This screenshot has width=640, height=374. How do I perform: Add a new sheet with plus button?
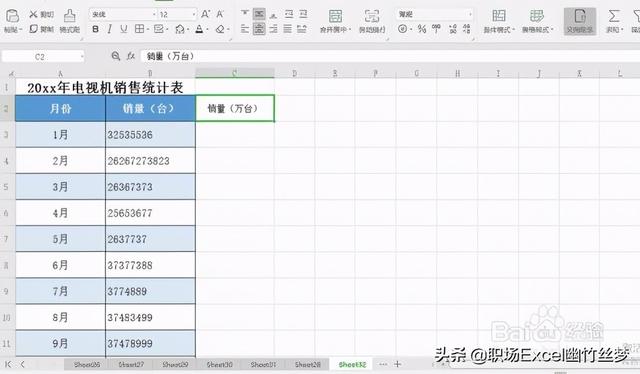pos(397,364)
